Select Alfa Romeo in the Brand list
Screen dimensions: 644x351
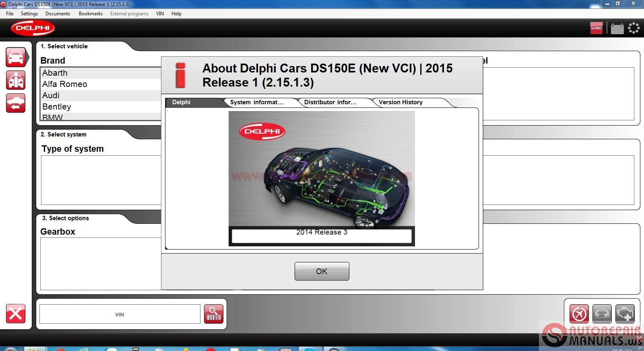tap(101, 84)
